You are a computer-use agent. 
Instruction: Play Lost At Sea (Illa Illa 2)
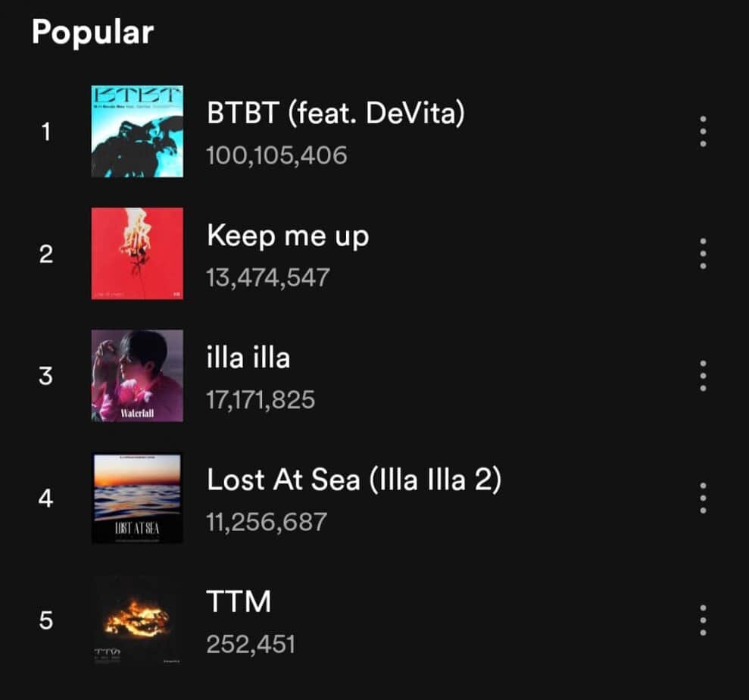(x=354, y=480)
